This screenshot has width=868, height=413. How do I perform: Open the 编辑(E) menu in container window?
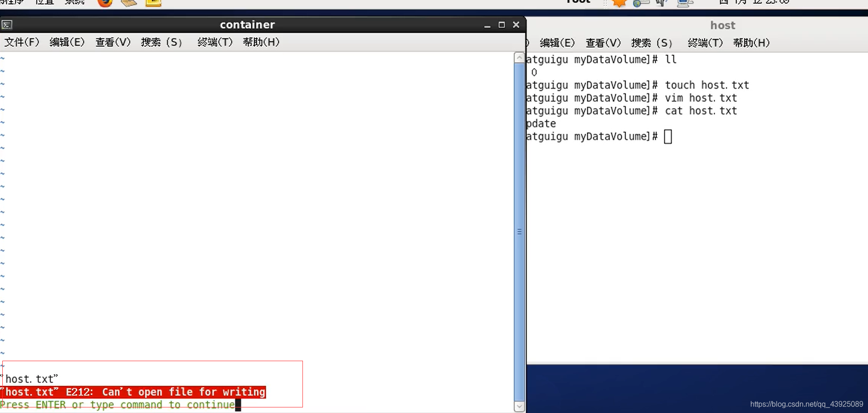(x=67, y=42)
